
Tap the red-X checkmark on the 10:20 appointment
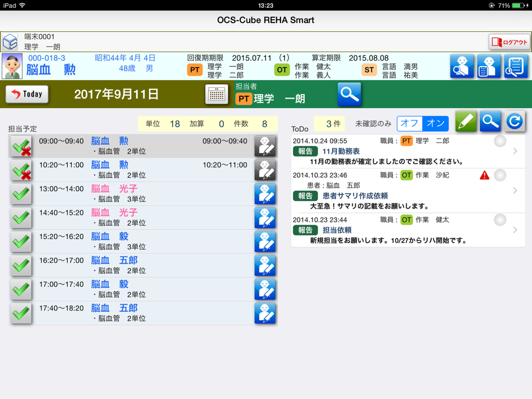pyautogui.click(x=20, y=171)
